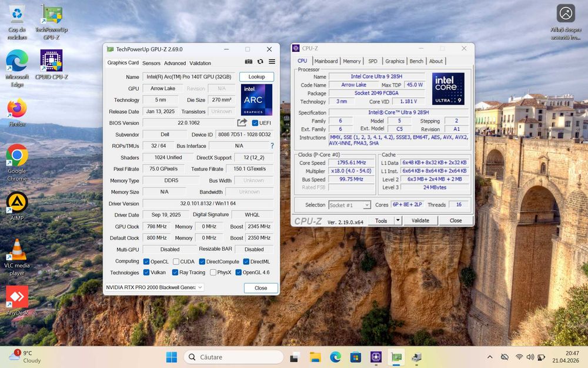Image resolution: width=588 pixels, height=368 pixels.
Task: Click the GPU-Z taskbar icon
Action: point(396,357)
